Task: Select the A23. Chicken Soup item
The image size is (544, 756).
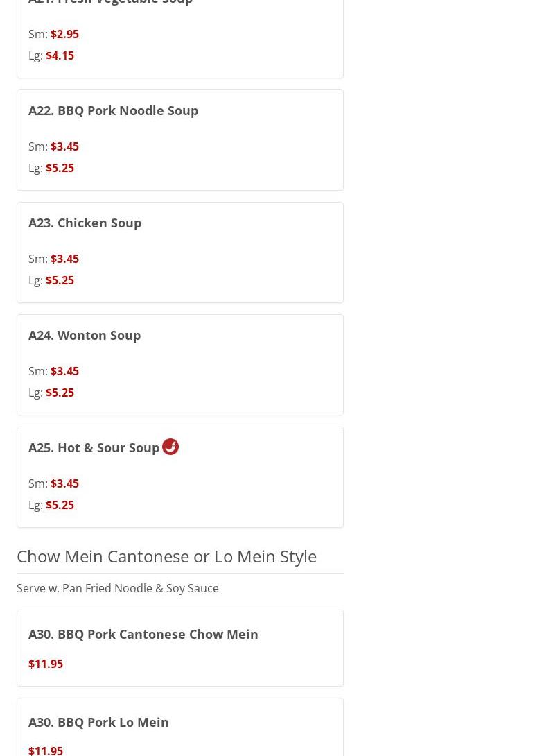Action: (85, 223)
